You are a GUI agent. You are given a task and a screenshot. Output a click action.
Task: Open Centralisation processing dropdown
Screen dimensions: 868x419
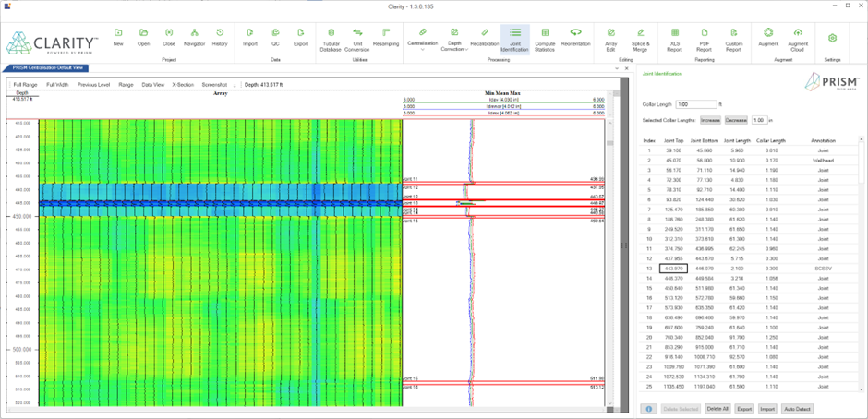(x=422, y=38)
